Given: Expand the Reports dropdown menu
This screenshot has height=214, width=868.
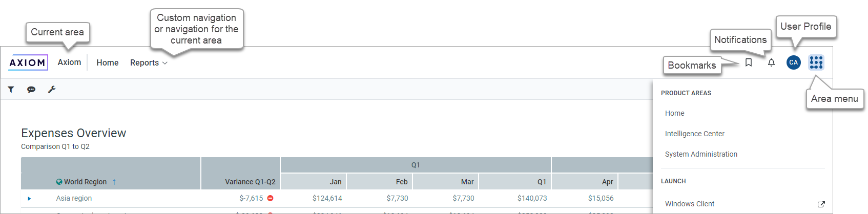Looking at the screenshot, I should (x=149, y=62).
